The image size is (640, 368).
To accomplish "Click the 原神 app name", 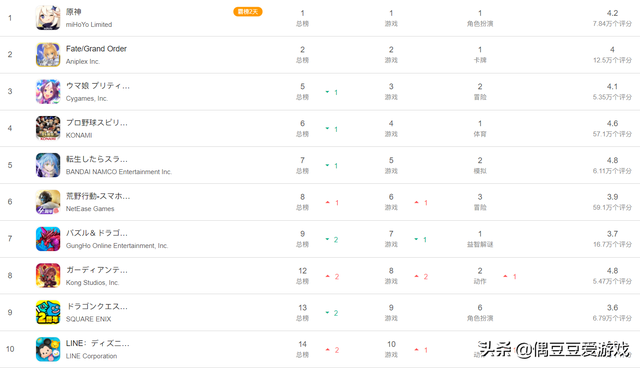I will click(73, 12).
